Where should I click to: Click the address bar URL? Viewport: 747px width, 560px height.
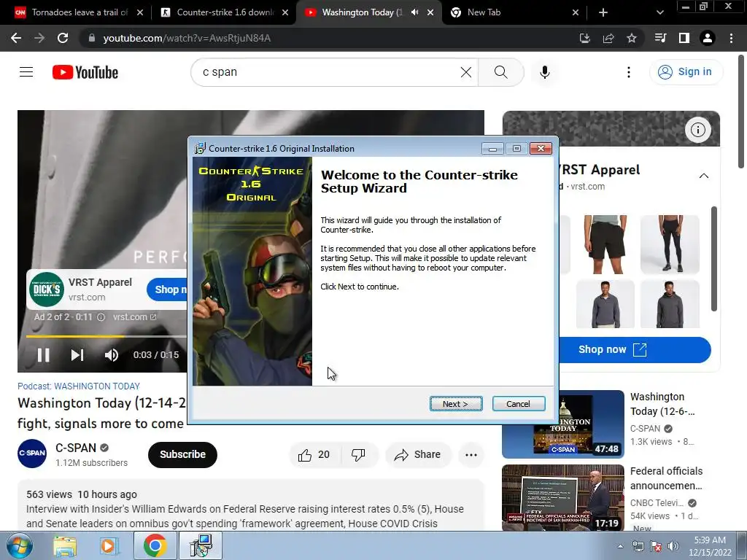pyautogui.click(x=187, y=38)
